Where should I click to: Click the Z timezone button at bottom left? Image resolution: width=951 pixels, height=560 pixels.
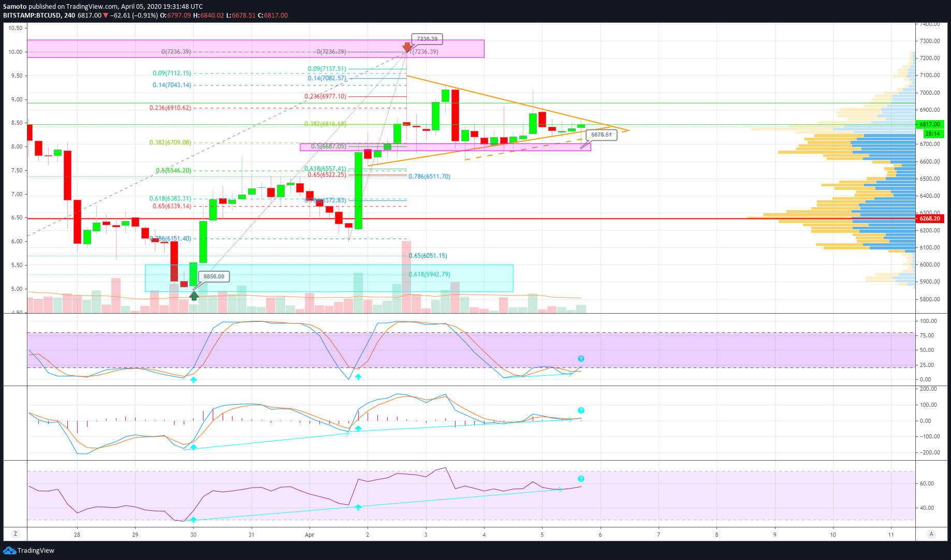(16, 534)
